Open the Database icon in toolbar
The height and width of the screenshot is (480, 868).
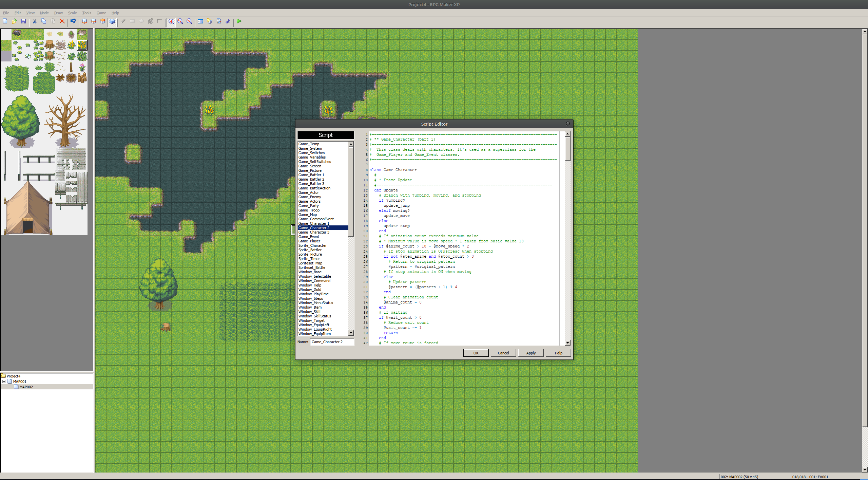200,21
